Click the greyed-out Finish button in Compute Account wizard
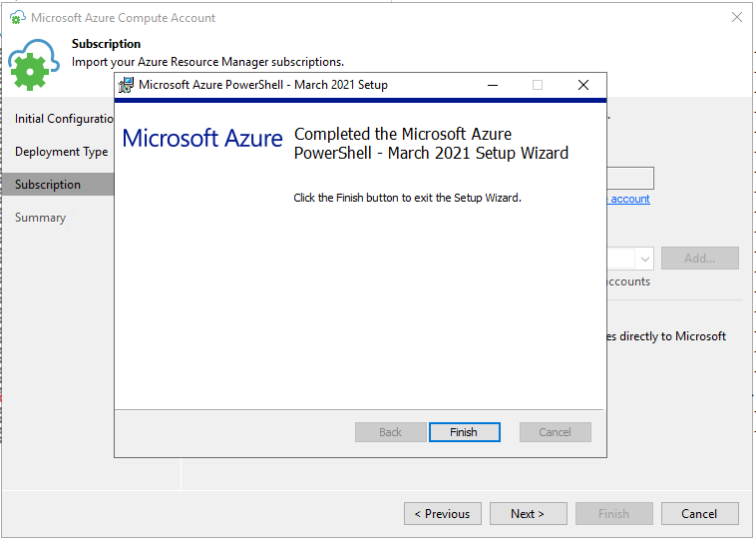 614,513
